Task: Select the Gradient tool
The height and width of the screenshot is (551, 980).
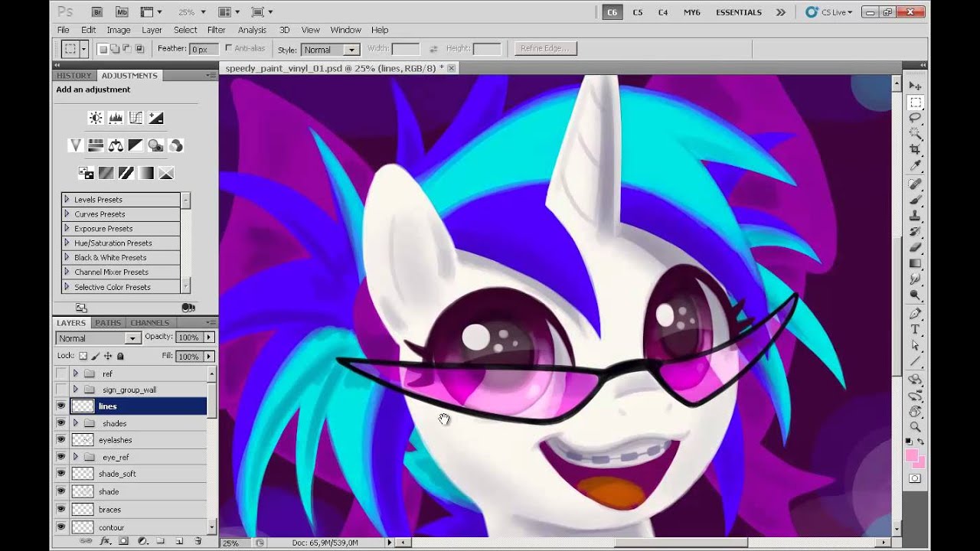Action: [x=915, y=264]
